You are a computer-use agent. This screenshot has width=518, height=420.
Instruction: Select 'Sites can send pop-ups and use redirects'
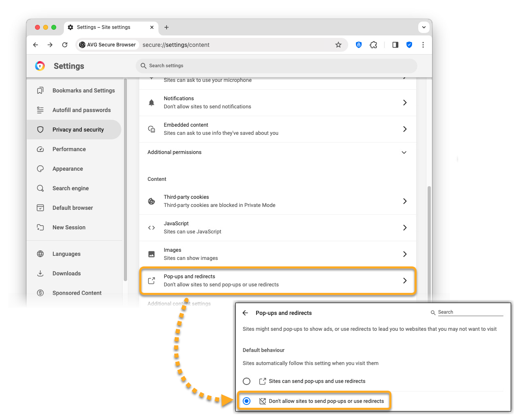(247, 381)
